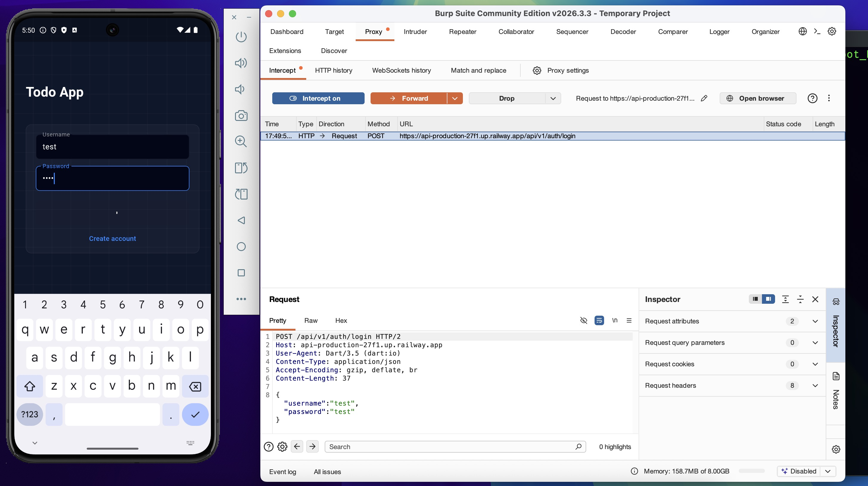Open the Notes side panel
This screenshot has width=868, height=486.
point(836,391)
